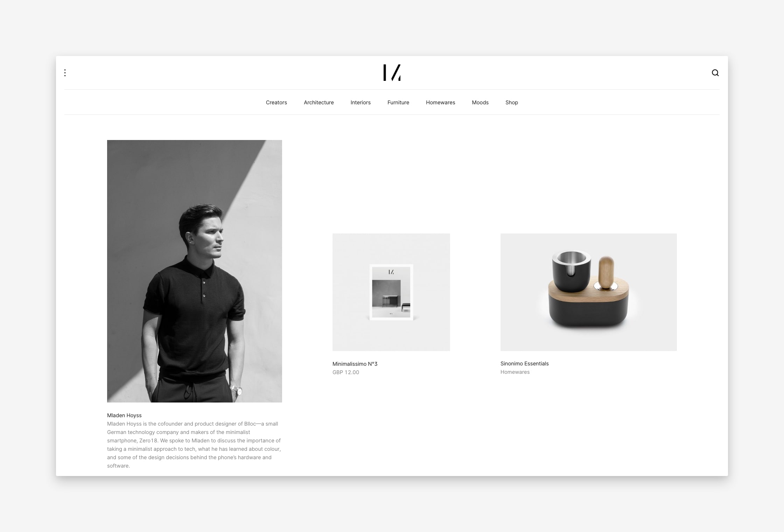Select the Architecture navigation tab
Image resolution: width=784 pixels, height=532 pixels.
click(318, 102)
